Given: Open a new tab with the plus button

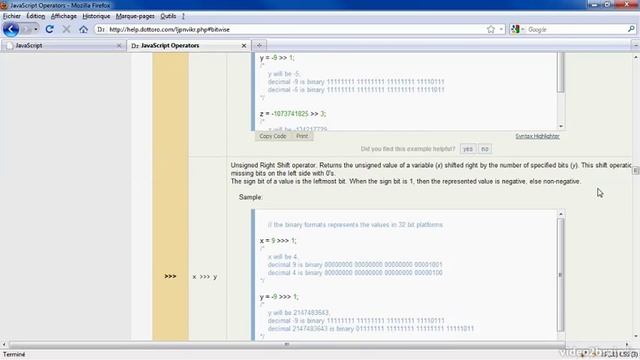Looking at the screenshot, I should [259, 45].
